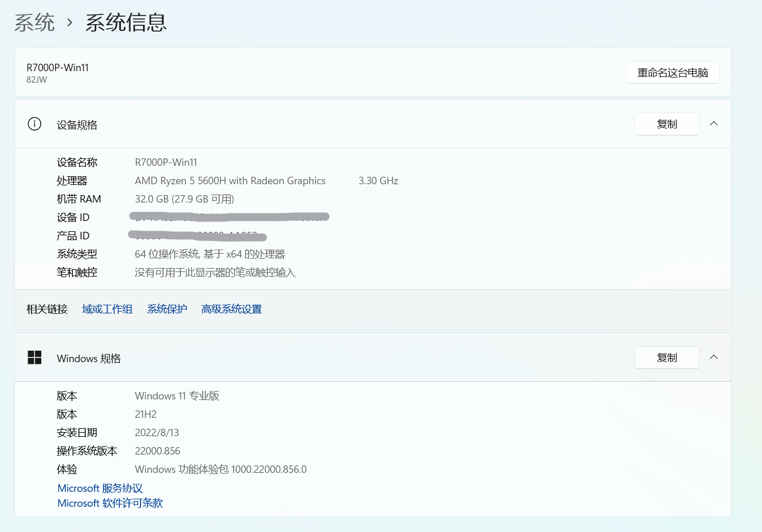The width and height of the screenshot is (762, 532).
Task: Open the Microsoft 软件许可条款 link
Action: 110,503
